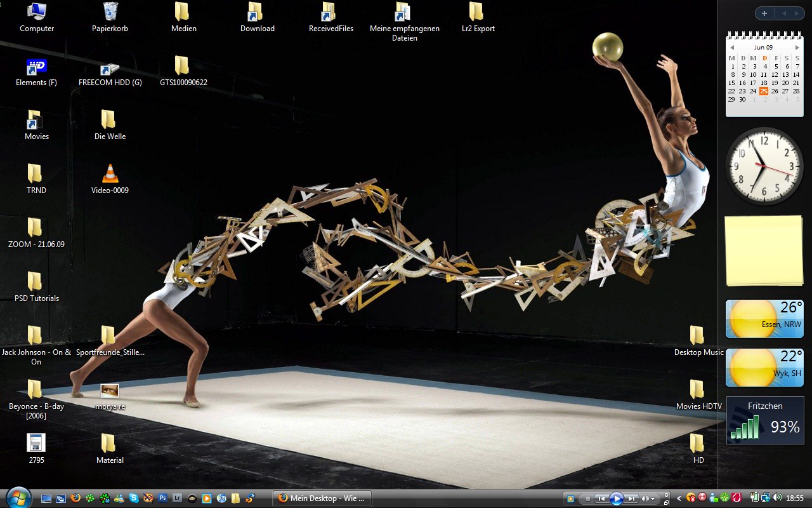Open the Elements (F) WD drive shortcut

click(x=36, y=67)
